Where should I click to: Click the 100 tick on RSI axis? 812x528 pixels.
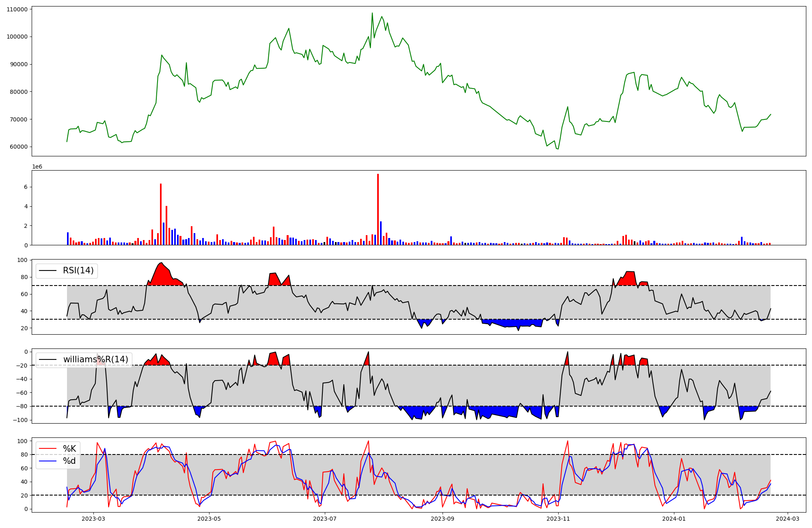[x=23, y=260]
